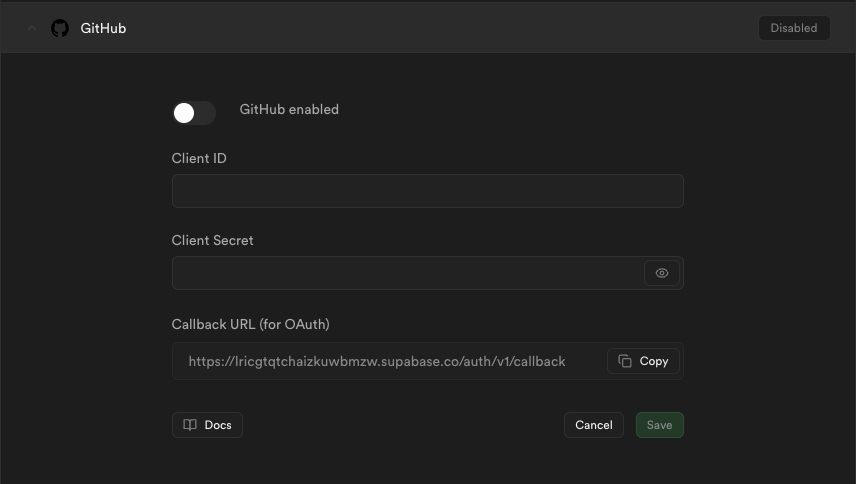
Task: Click the Client ID field label
Action: (x=199, y=158)
